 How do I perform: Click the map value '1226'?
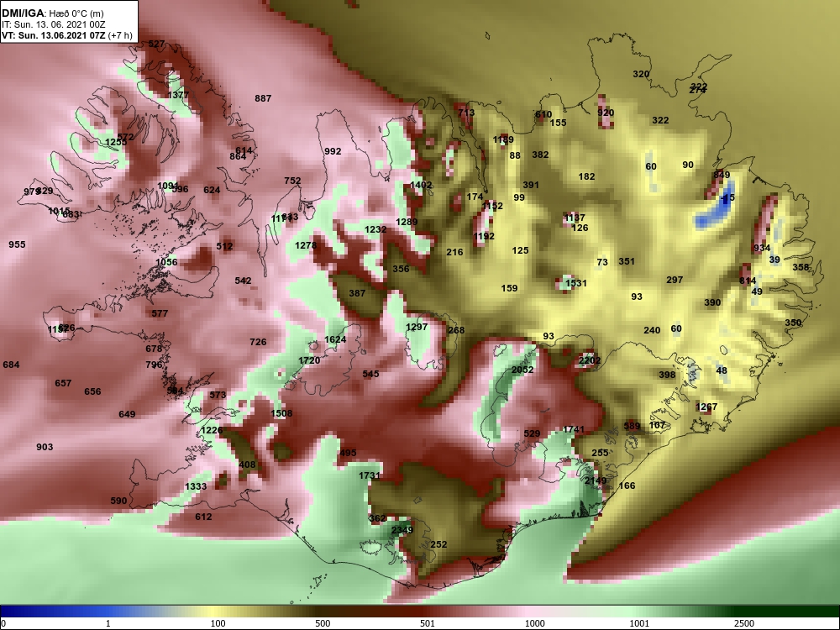pos(212,430)
